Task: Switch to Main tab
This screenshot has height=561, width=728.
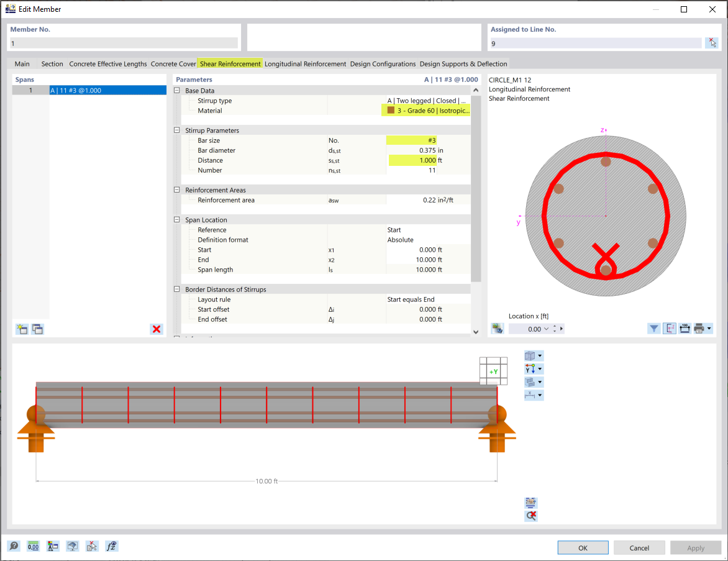Action: point(22,63)
